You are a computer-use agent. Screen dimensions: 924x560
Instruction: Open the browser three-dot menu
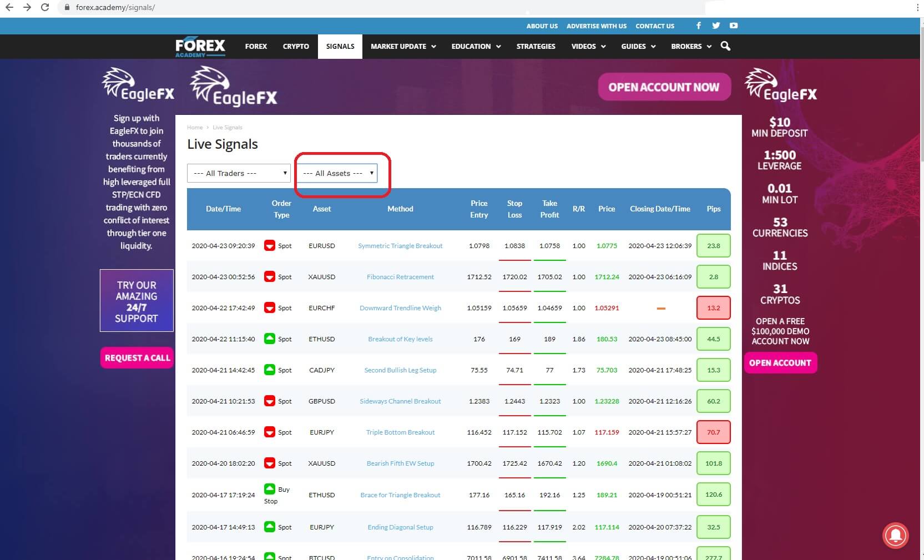coord(919,8)
